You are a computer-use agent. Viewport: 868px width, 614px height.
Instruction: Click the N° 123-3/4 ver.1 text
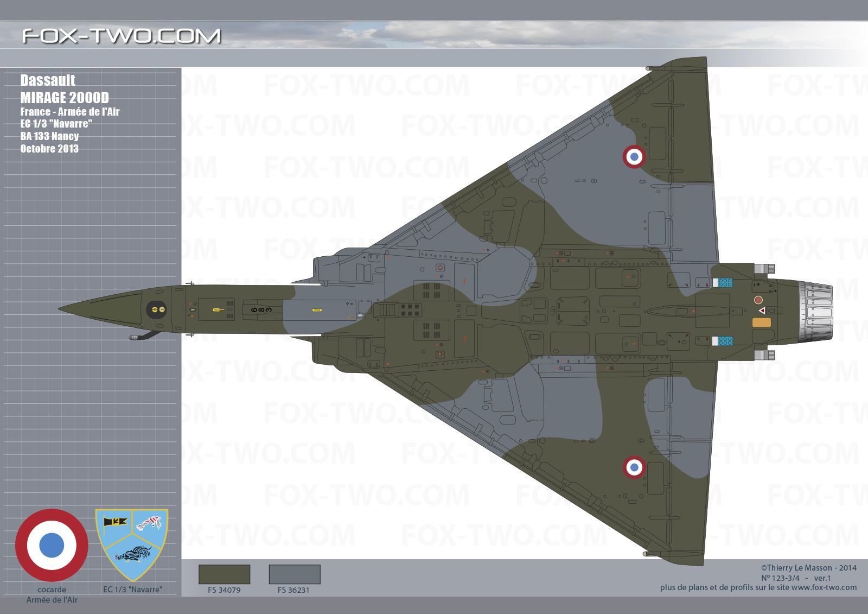pos(796,578)
